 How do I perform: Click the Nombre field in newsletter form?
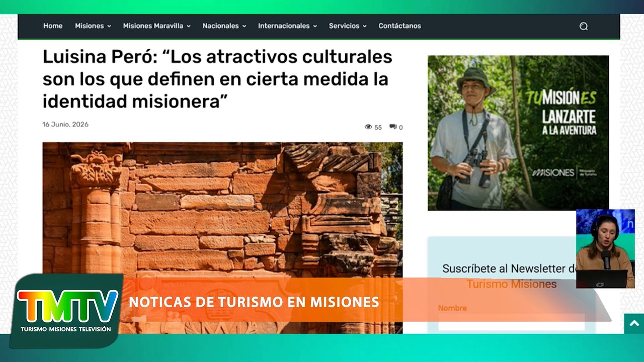pos(511,322)
